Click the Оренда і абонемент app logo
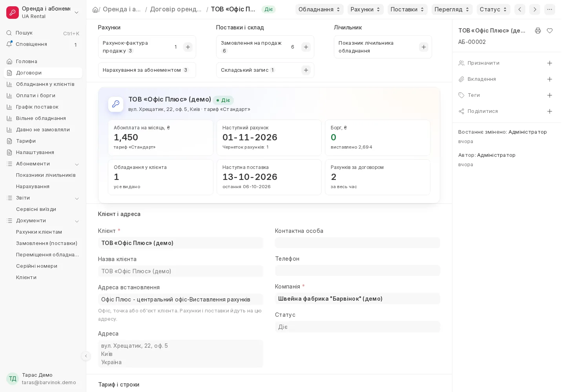 (13, 13)
